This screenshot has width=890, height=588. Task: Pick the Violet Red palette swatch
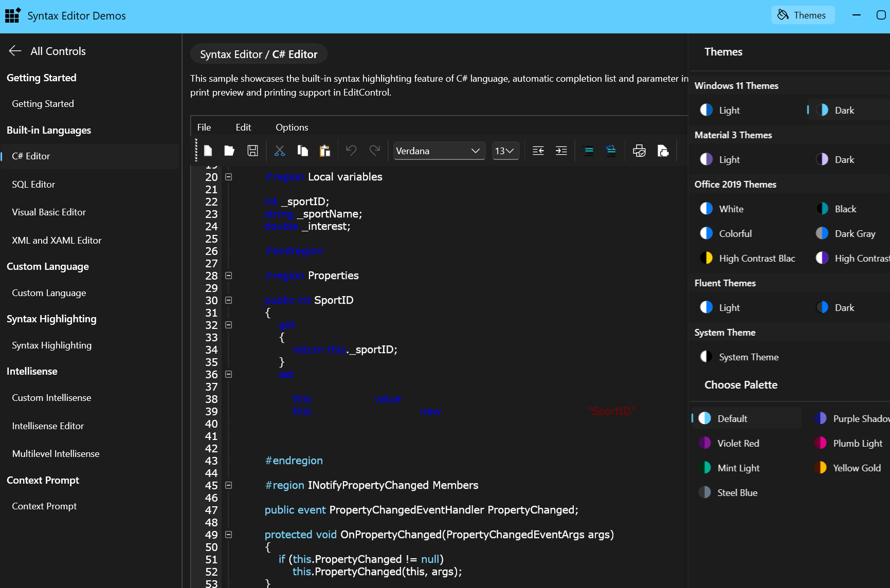[x=738, y=443]
